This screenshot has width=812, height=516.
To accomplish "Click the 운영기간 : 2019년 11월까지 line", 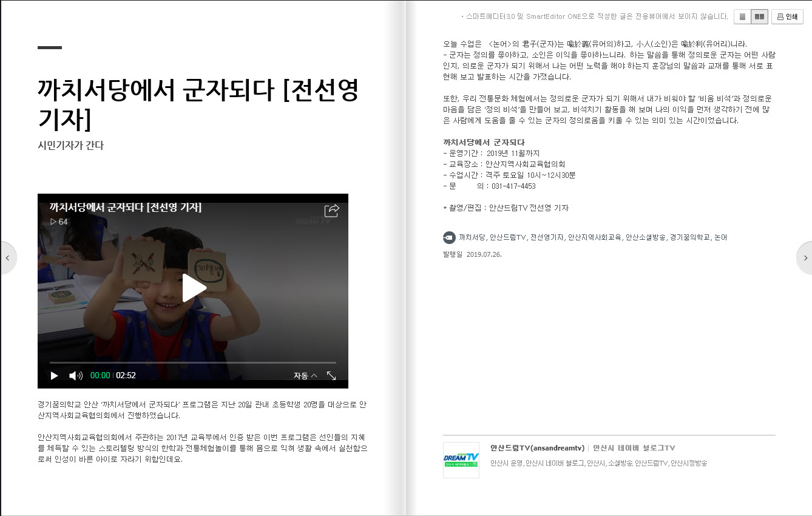I will pos(491,154).
